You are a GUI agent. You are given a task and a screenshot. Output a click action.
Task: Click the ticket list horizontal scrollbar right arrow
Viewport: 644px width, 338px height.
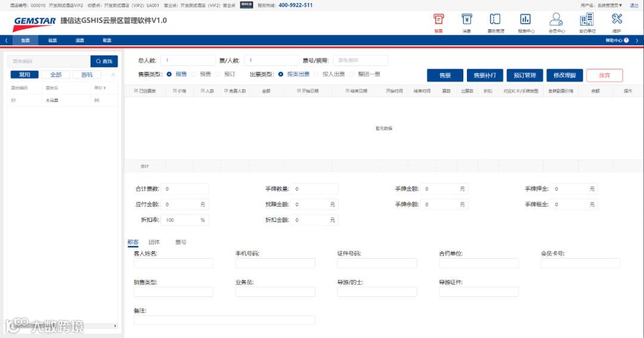(x=115, y=325)
